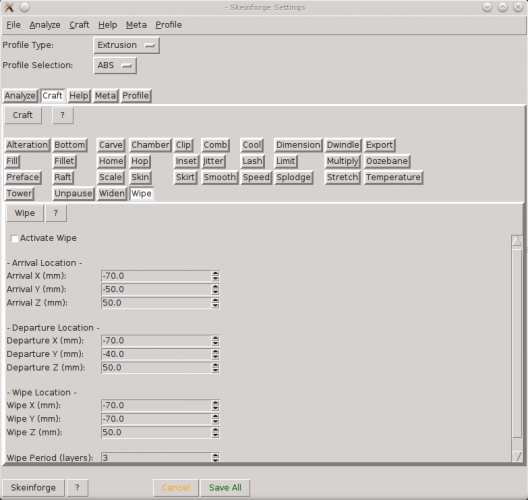Open the Profile Selection ABS dropdown
Screen dimensions: 528x500
coord(115,65)
